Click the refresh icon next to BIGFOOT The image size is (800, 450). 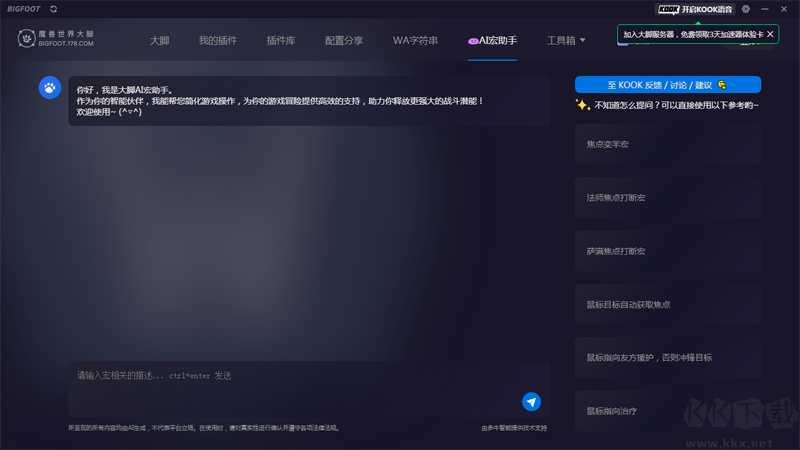click(54, 9)
